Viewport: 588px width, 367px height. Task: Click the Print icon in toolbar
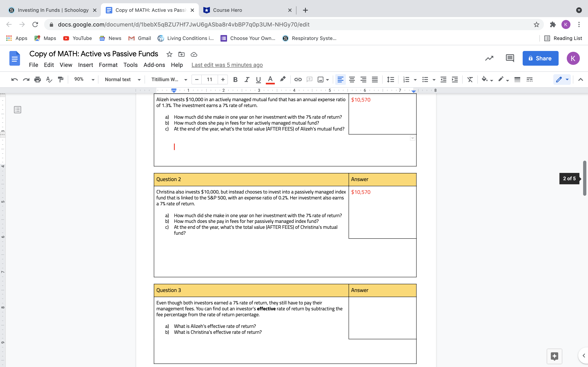(37, 79)
